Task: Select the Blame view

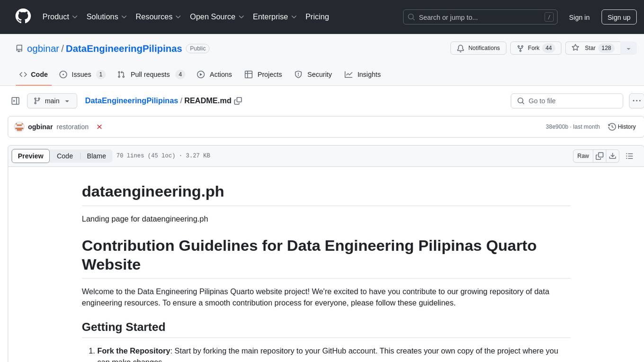Action: pyautogui.click(x=97, y=156)
